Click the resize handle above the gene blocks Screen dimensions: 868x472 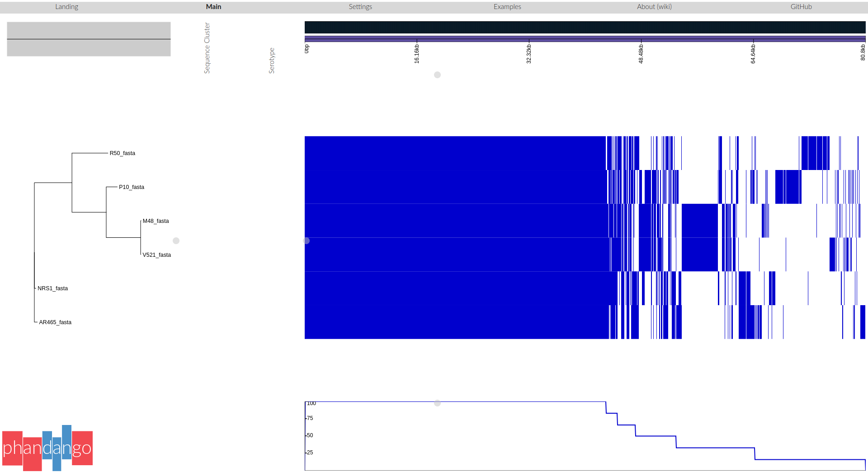[437, 75]
